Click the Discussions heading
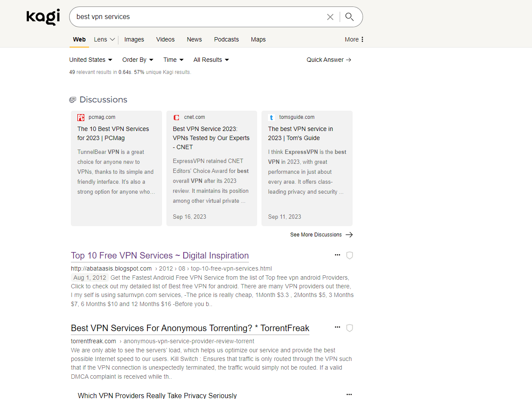 tap(103, 99)
